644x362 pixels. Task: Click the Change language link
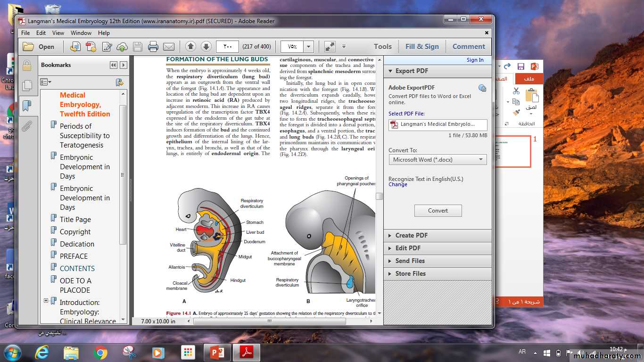[x=397, y=185]
